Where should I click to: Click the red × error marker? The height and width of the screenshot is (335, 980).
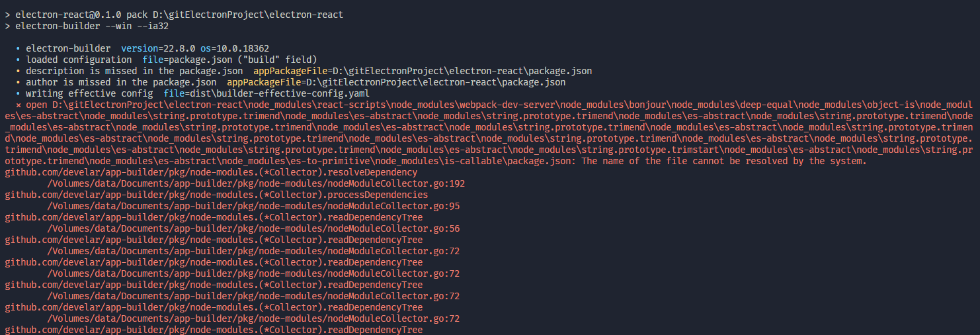point(19,105)
